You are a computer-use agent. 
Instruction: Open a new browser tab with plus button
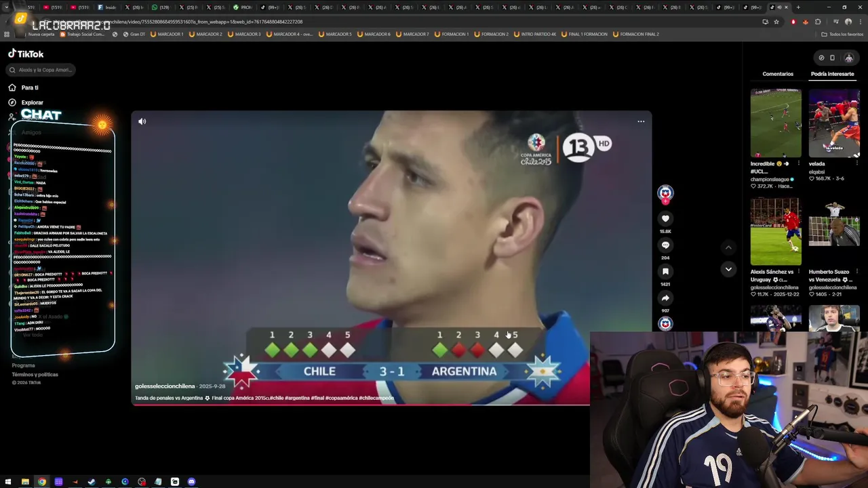tap(798, 7)
